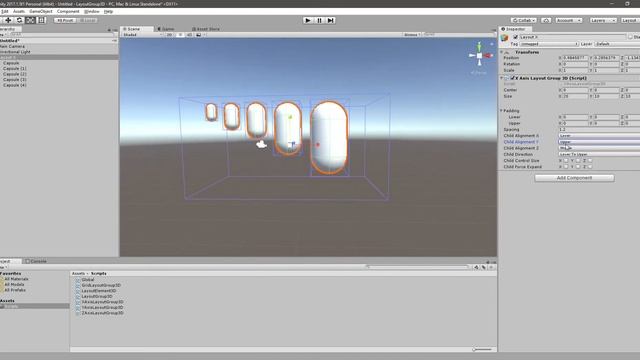Select All Materials in Favorites
Viewport: 640px width, 360px height.
click(x=16, y=279)
